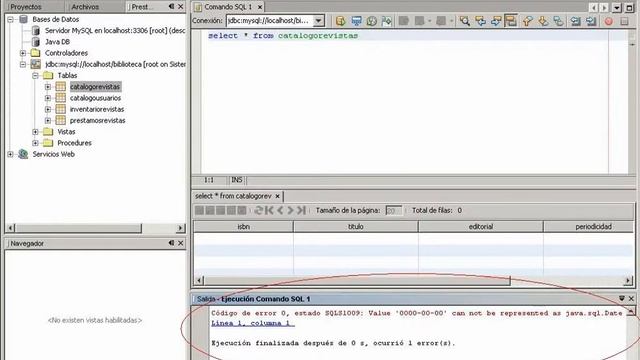Image resolution: width=640 pixels, height=360 pixels.
Task: Go to first page of results
Action: coord(269,210)
